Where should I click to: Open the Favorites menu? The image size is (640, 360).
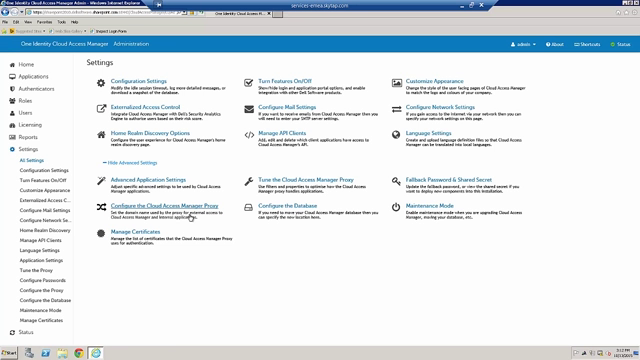click(x=44, y=22)
